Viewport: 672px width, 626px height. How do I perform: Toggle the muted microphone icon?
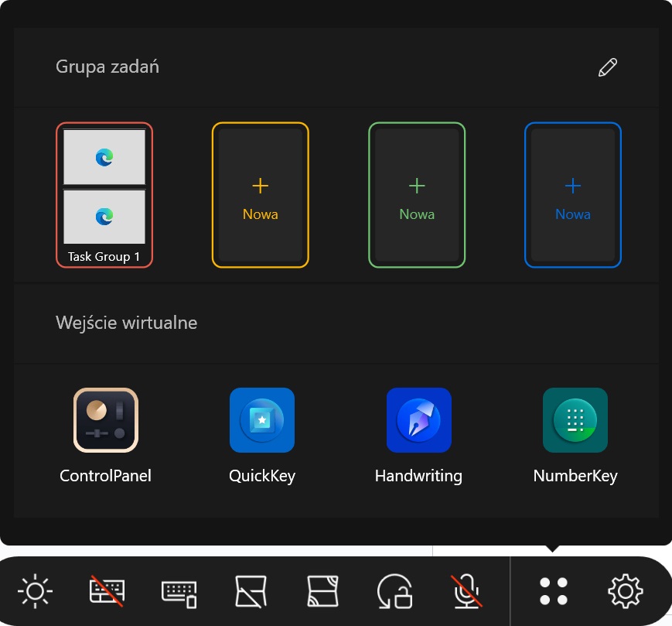[x=466, y=592]
